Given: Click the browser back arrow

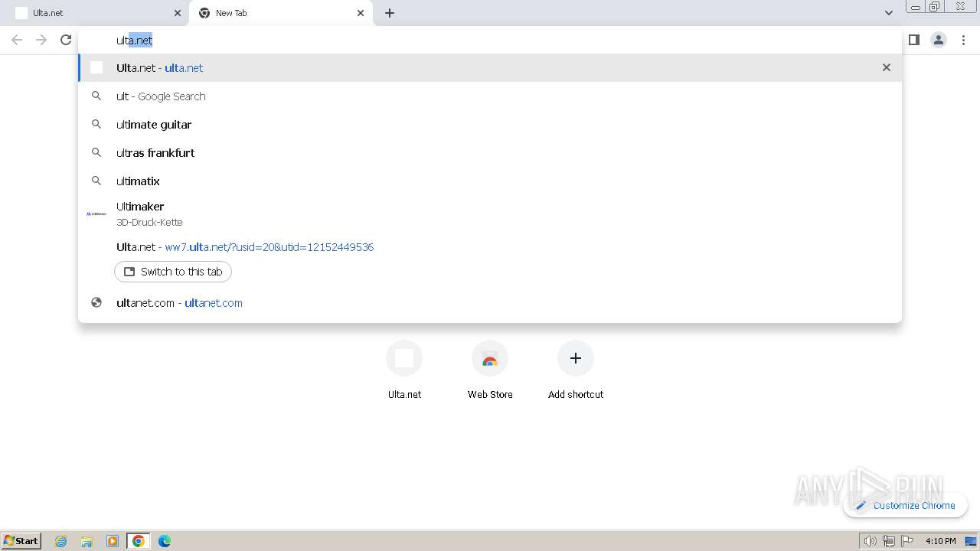Looking at the screenshot, I should click(x=17, y=40).
